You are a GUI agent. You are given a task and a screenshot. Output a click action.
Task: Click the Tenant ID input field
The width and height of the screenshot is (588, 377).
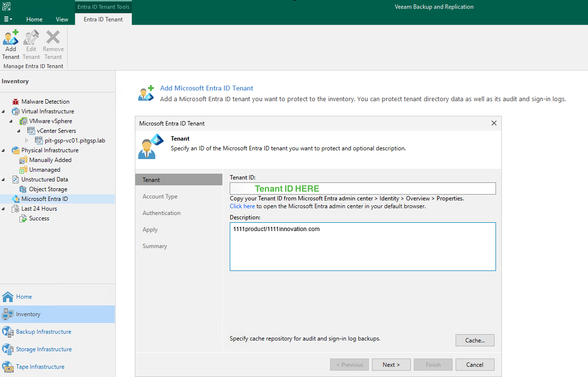tap(363, 189)
